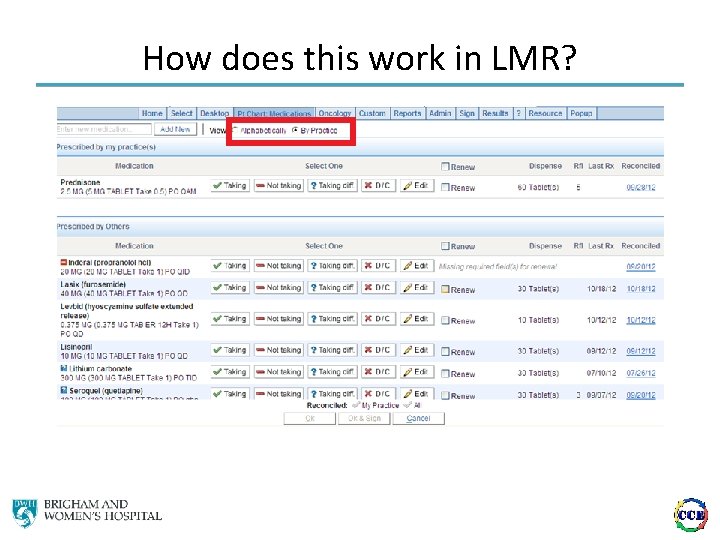The height and width of the screenshot is (540, 720).
Task: Check the Renew header box under my practice
Action: tap(445, 166)
